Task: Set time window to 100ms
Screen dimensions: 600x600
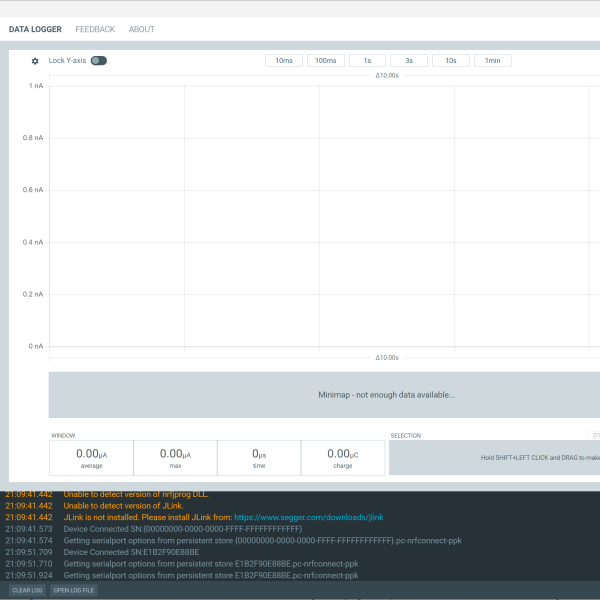Action: (326, 61)
